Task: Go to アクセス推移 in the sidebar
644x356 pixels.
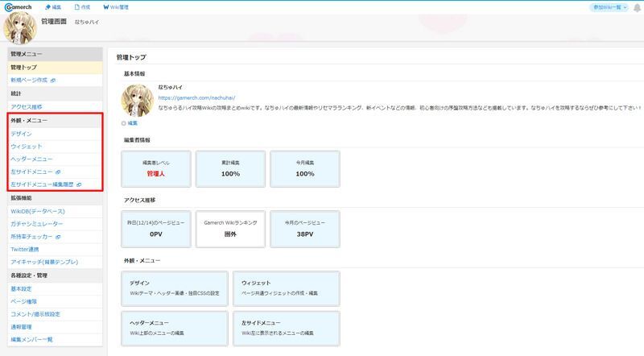Action: [x=27, y=106]
